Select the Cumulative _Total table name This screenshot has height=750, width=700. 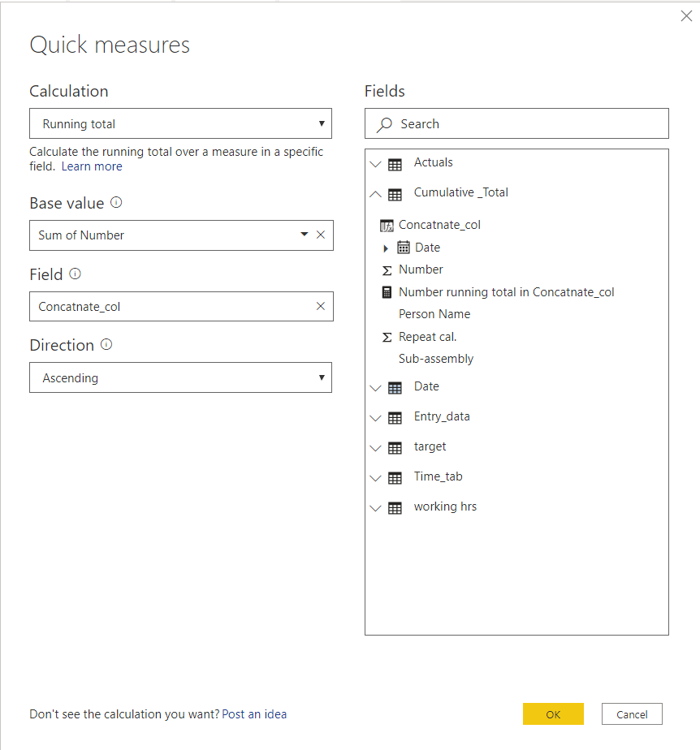460,192
